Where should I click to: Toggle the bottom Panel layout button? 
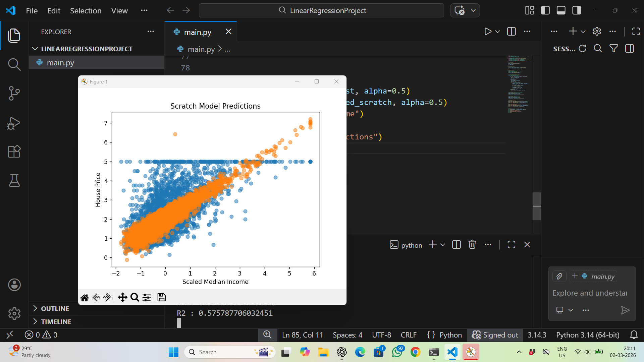561,10
